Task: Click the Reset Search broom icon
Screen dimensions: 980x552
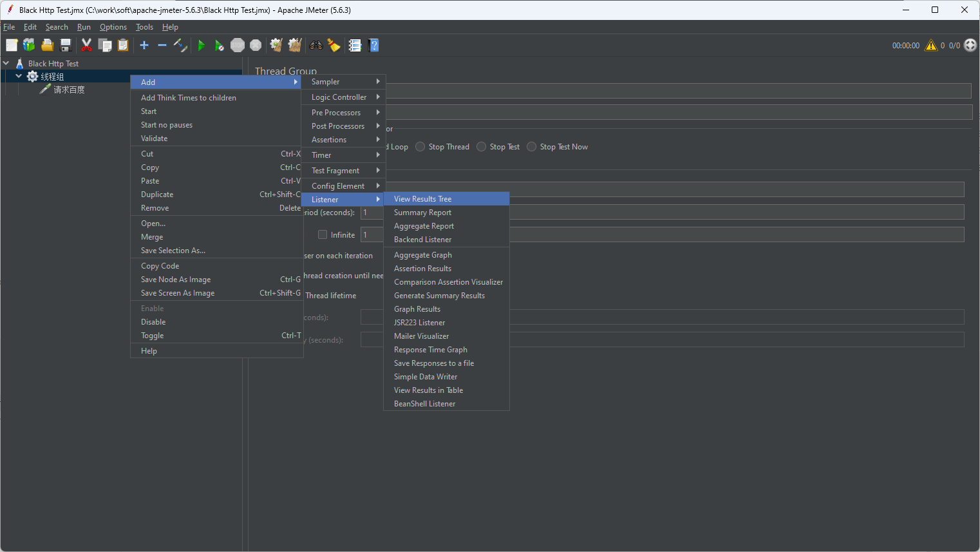Action: click(334, 45)
